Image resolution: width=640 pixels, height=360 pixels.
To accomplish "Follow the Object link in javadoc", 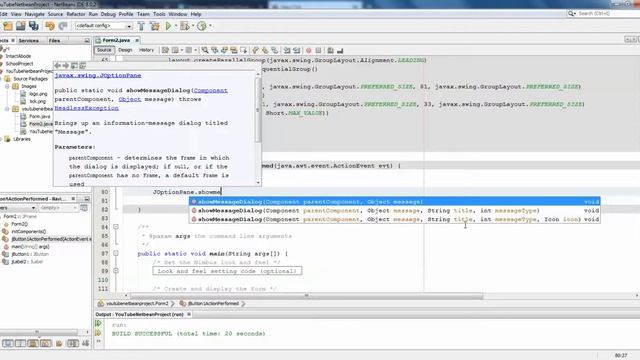I will pos(130,99).
